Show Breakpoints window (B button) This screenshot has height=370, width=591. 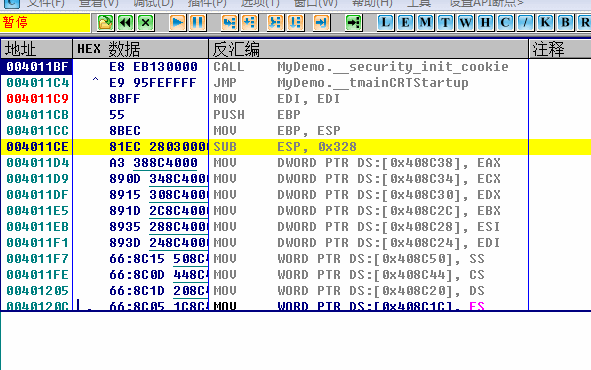[565, 23]
